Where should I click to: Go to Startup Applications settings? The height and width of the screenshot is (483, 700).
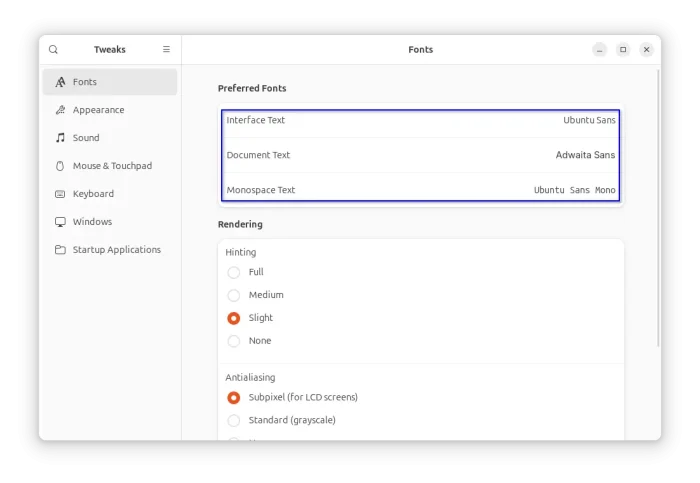pos(110,250)
